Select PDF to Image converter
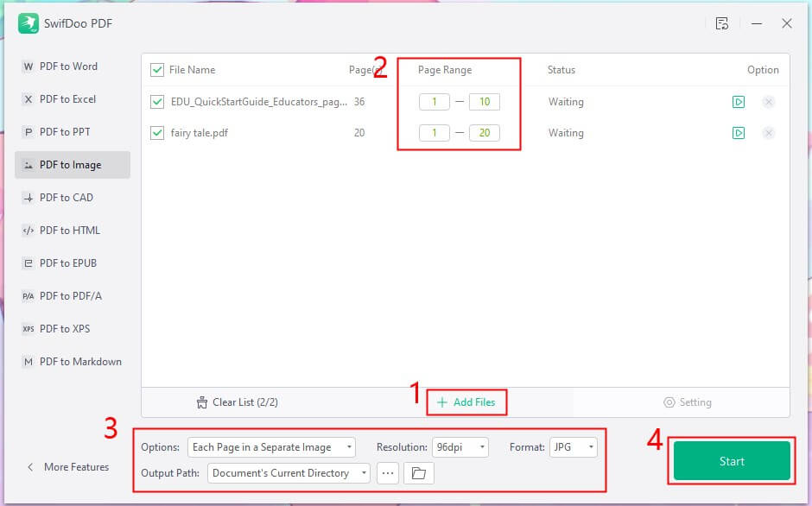Screen dimensions: 812x506 73,165
